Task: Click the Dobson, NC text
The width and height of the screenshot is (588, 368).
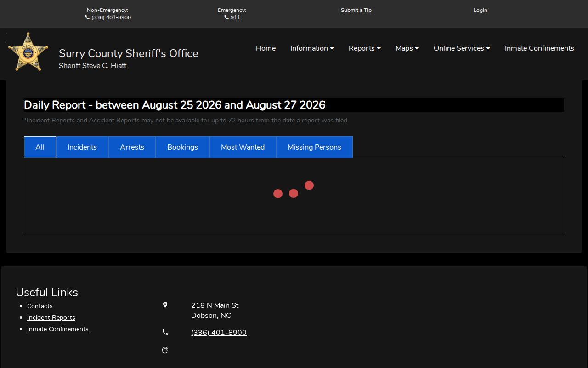Action: (211, 316)
